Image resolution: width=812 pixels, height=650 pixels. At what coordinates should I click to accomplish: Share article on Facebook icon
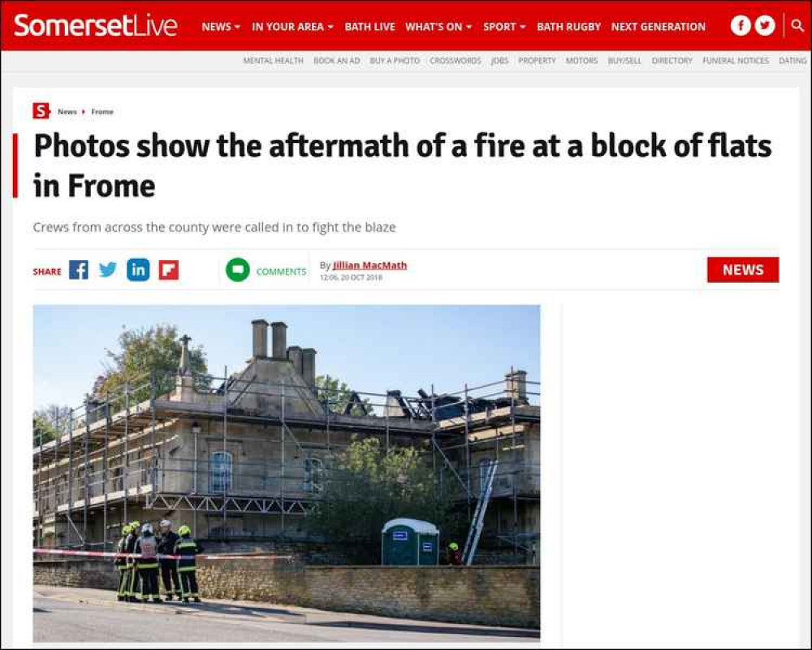pyautogui.click(x=79, y=270)
